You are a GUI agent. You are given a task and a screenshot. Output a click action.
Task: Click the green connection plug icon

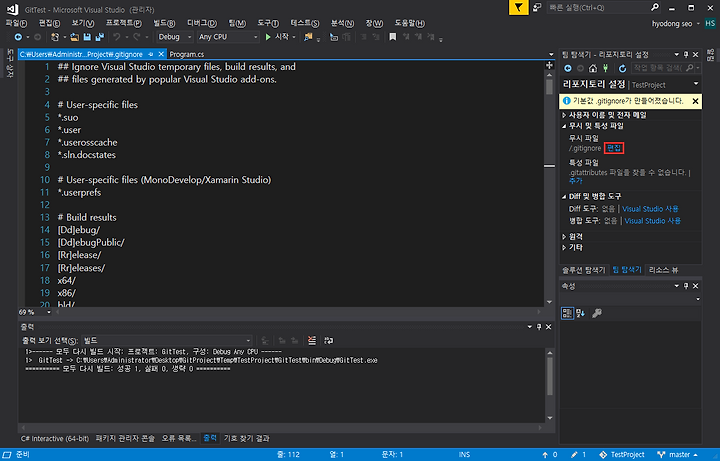pos(606,68)
